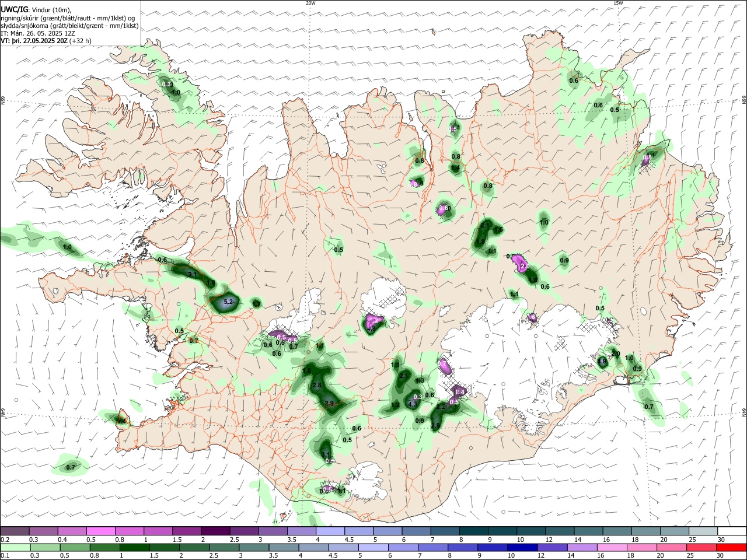The width and height of the screenshot is (747, 560).
Task: Pick the light lavender swatch above snow label 4
Action: (x=330, y=531)
